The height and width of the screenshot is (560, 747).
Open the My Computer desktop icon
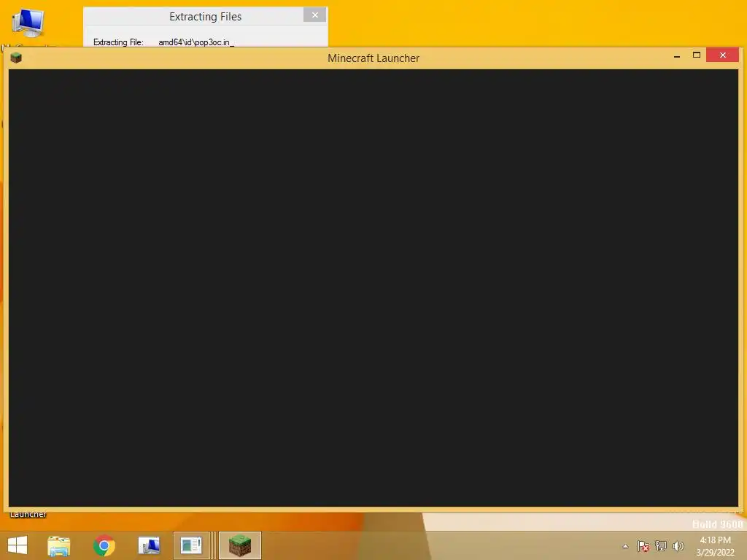(28, 23)
